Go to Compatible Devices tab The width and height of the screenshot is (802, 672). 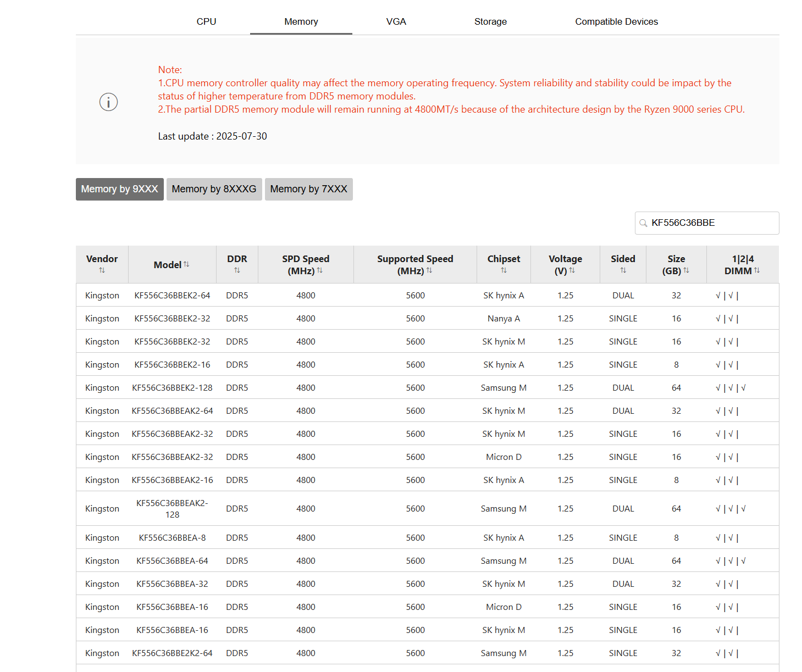coord(616,21)
